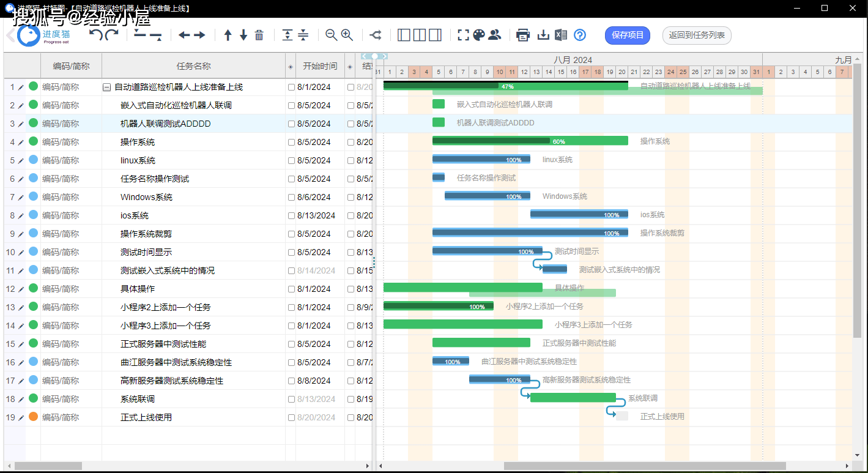
Task: Select the ios系统 Gantt bar
Action: pyautogui.click(x=579, y=214)
